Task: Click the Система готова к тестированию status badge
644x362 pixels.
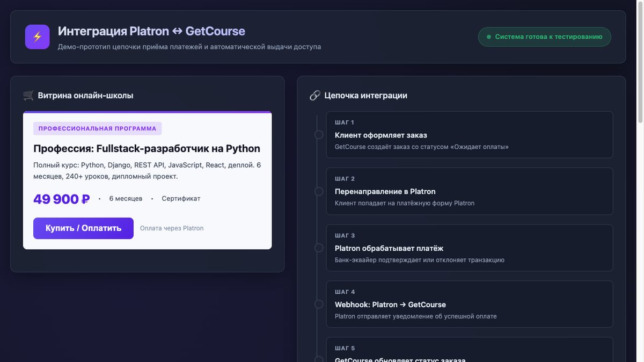Action: pos(545,37)
